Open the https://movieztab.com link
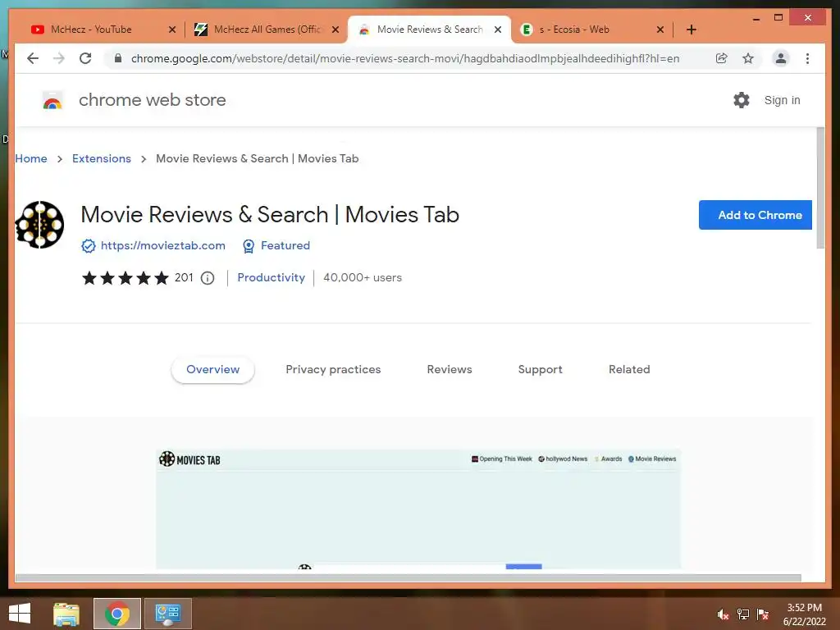 pos(163,246)
